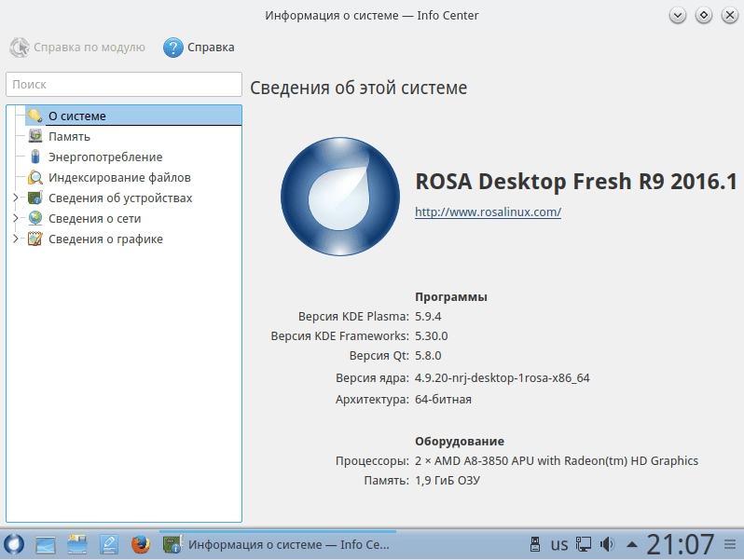The image size is (744, 560).
Task: Click the Справка по модулю toolbar button
Action: (77, 48)
